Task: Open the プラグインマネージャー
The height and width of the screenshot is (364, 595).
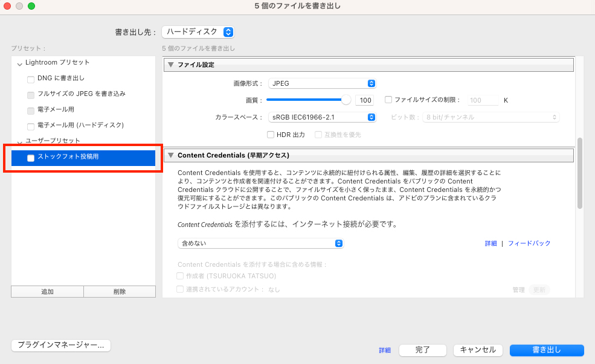Action: 60,345
